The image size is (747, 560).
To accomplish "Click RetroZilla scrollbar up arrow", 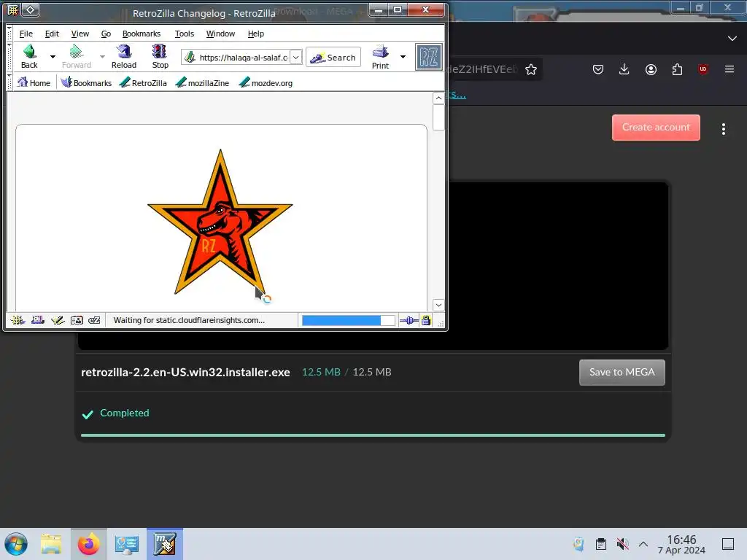I will click(438, 98).
